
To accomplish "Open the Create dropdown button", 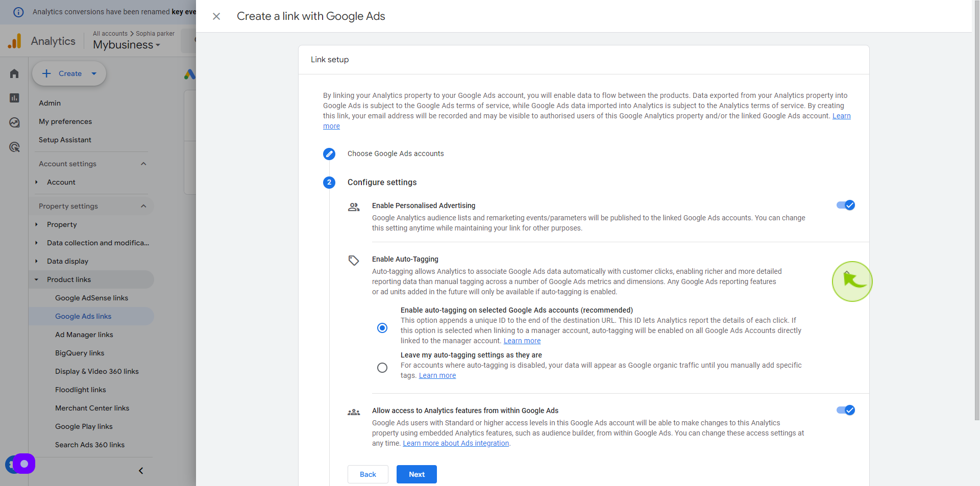I will [69, 73].
